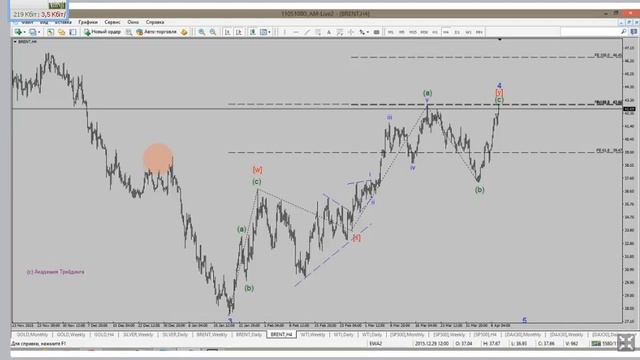Switch to the SILVER,Weekly chart tab
This screenshot has width=640, height=360.
(138, 335)
